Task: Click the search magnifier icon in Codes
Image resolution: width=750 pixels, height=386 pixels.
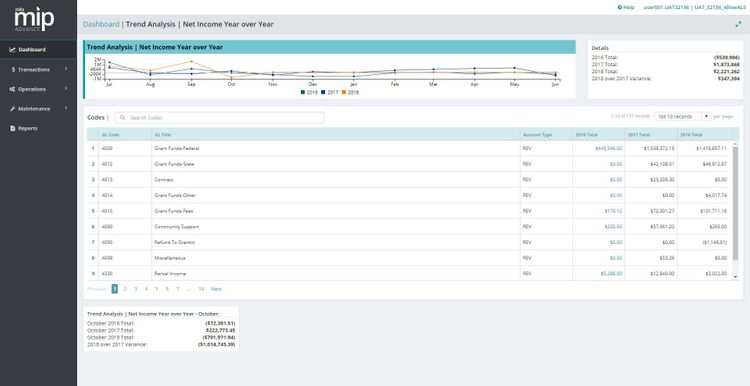Action: (123, 117)
